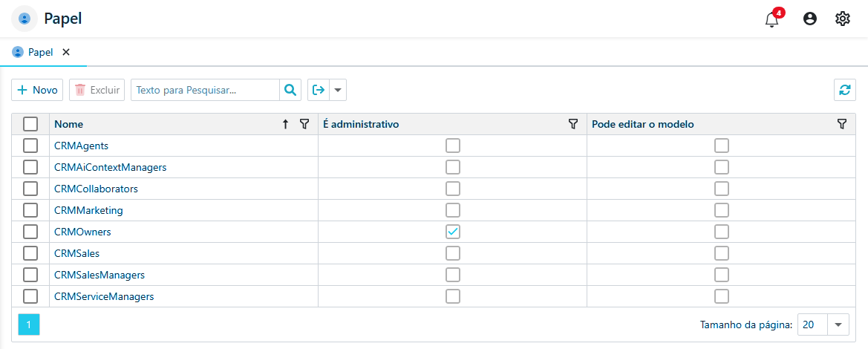Select the CRMAiContextManagers row checkbox
The width and height of the screenshot is (868, 349).
(x=30, y=167)
